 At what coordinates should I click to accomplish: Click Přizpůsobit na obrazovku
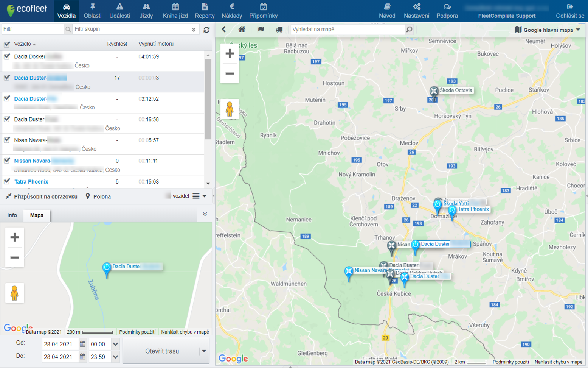point(42,196)
